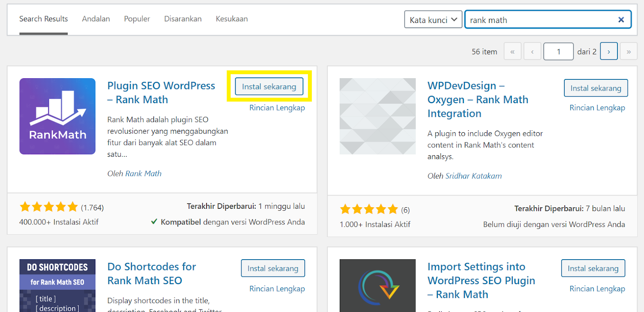Viewport: 644px width, 312px height.
Task: Click the current page number field
Action: click(558, 52)
